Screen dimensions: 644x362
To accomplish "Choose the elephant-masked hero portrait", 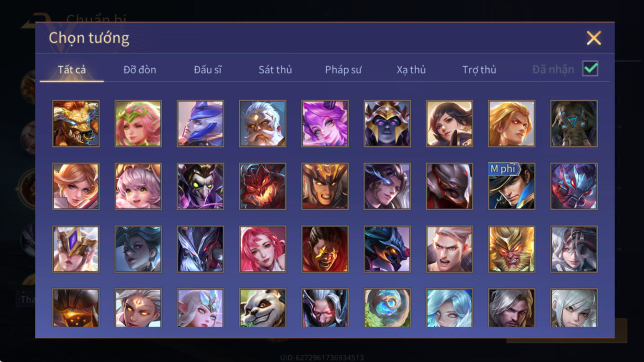I will click(574, 123).
